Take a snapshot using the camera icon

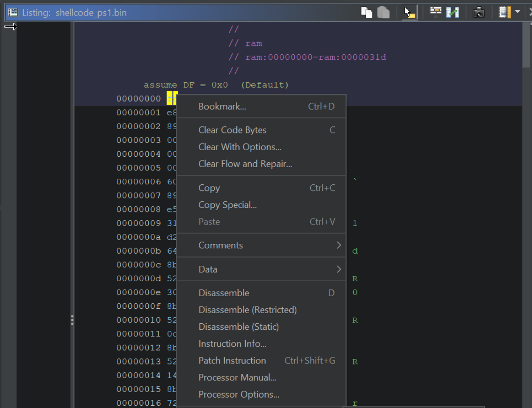479,12
